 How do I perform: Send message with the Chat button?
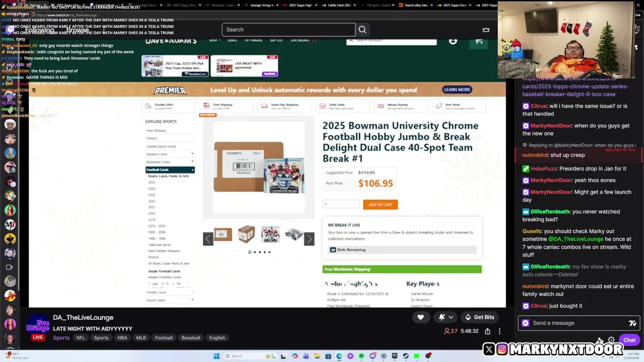point(629,340)
